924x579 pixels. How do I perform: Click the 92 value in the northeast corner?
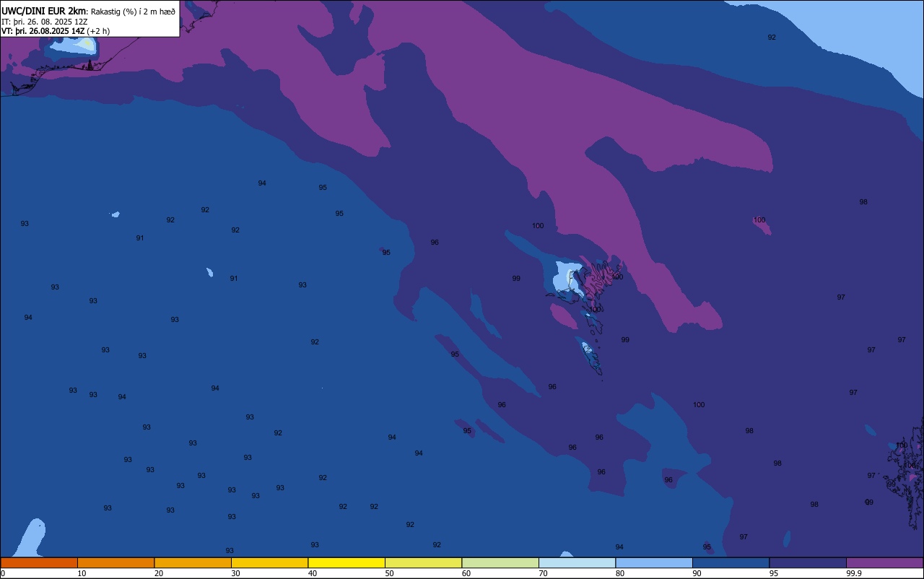772,38
